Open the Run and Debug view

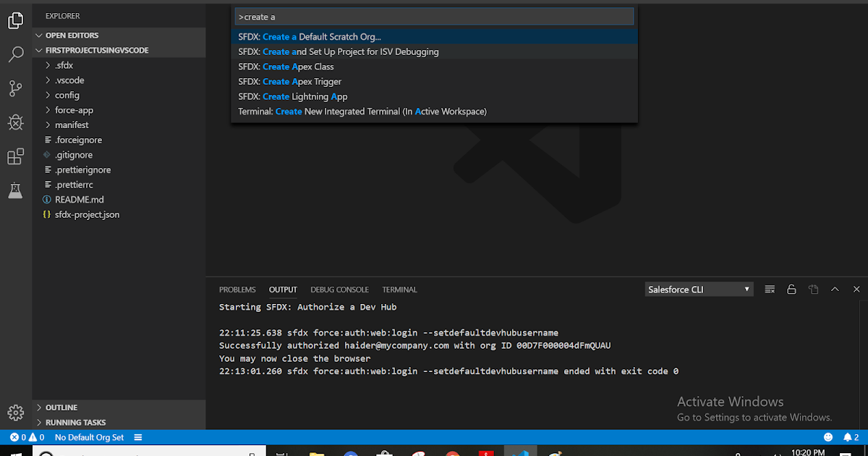[15, 122]
